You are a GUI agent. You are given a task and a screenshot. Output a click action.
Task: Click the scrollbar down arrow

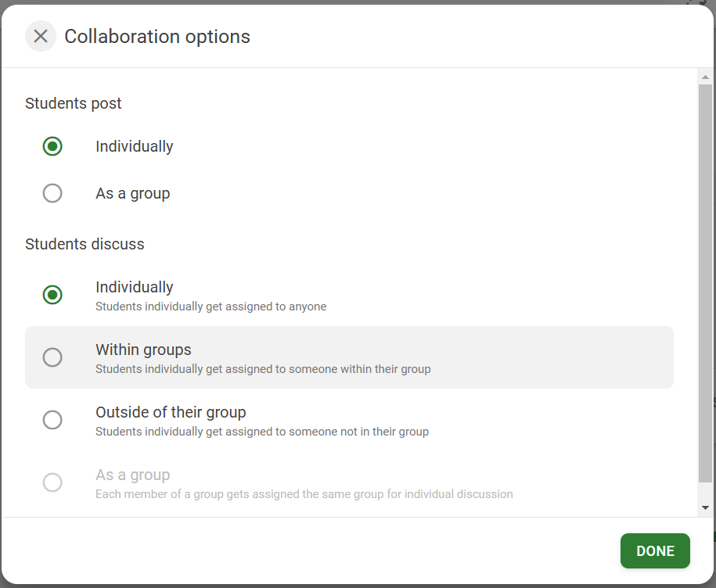coord(706,507)
